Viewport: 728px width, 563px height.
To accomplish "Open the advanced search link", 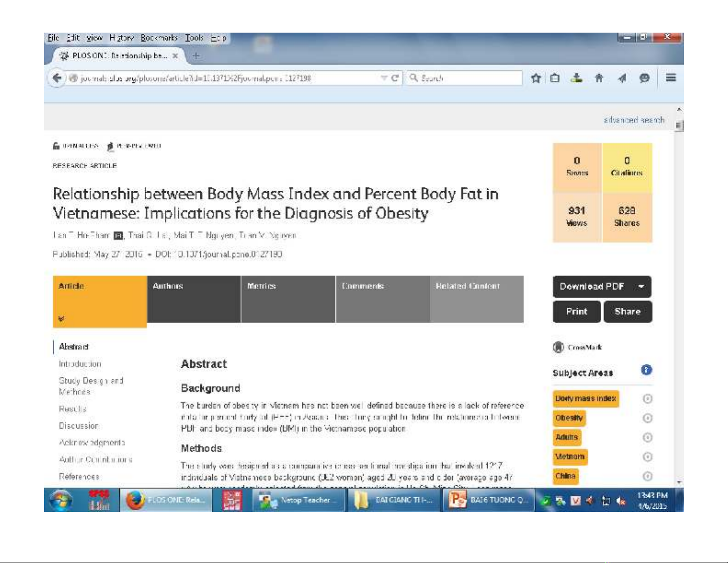I will (634, 120).
